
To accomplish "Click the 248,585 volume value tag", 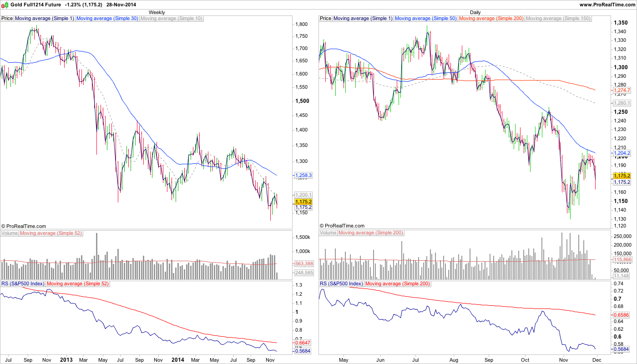I will tap(304, 273).
